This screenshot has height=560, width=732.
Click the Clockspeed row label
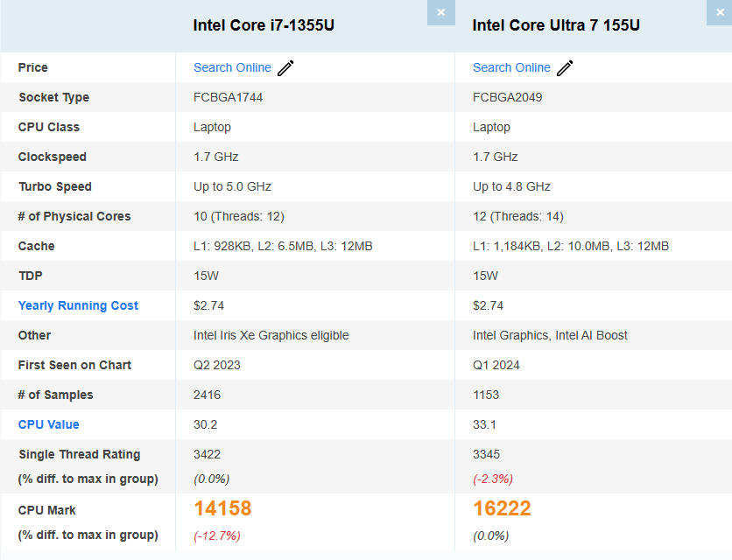pos(52,157)
